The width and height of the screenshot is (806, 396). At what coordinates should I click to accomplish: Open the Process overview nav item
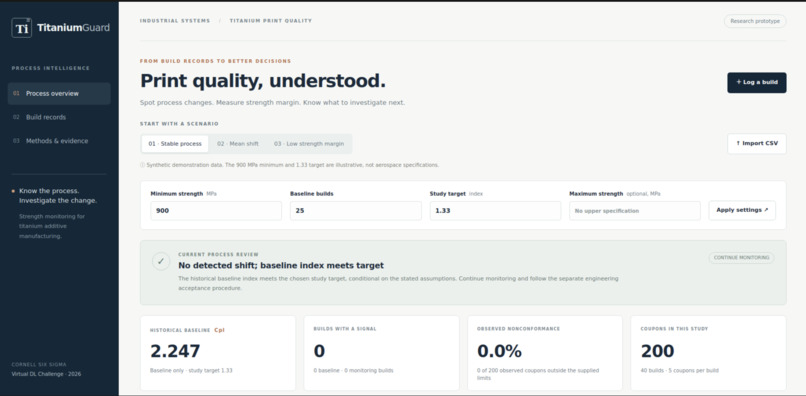tap(59, 94)
